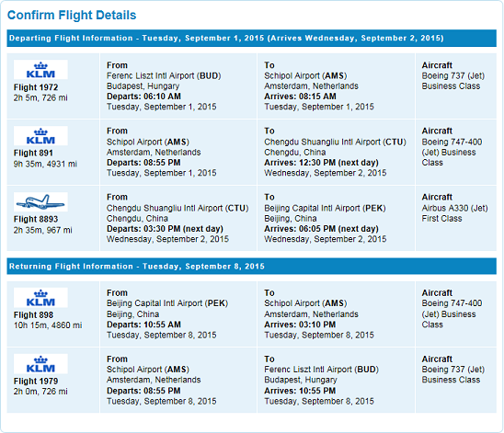Click the Airbus A330 (Jet) aircraft text
This screenshot has width=504, height=433.
(x=455, y=208)
